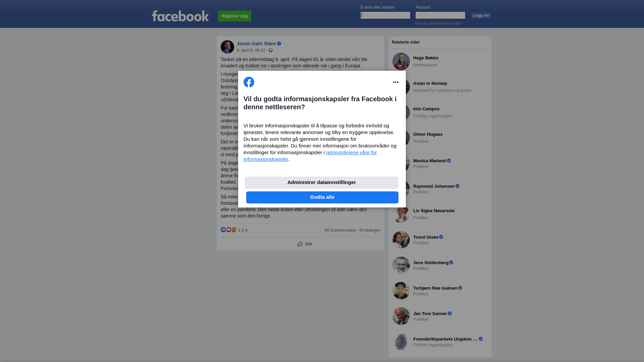
Task: Open Trond Giske profile thumbnail
Action: 401,240
